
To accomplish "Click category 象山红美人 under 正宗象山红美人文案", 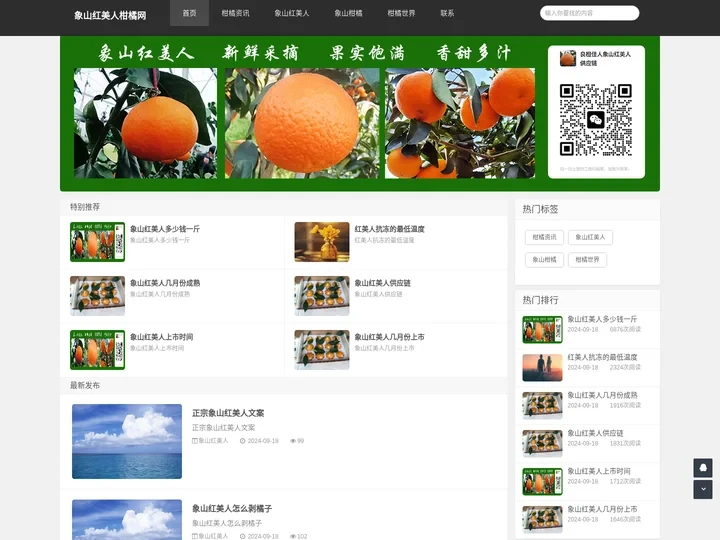I will (x=213, y=441).
